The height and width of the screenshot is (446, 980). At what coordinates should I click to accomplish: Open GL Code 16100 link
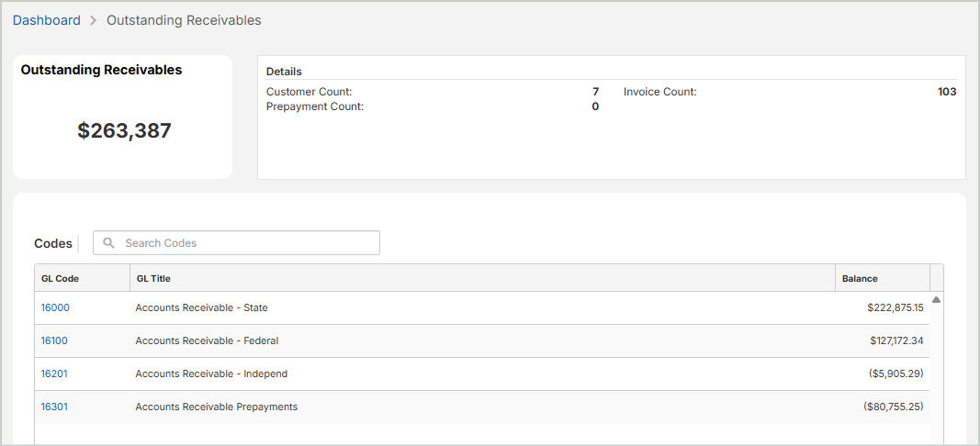tap(54, 340)
